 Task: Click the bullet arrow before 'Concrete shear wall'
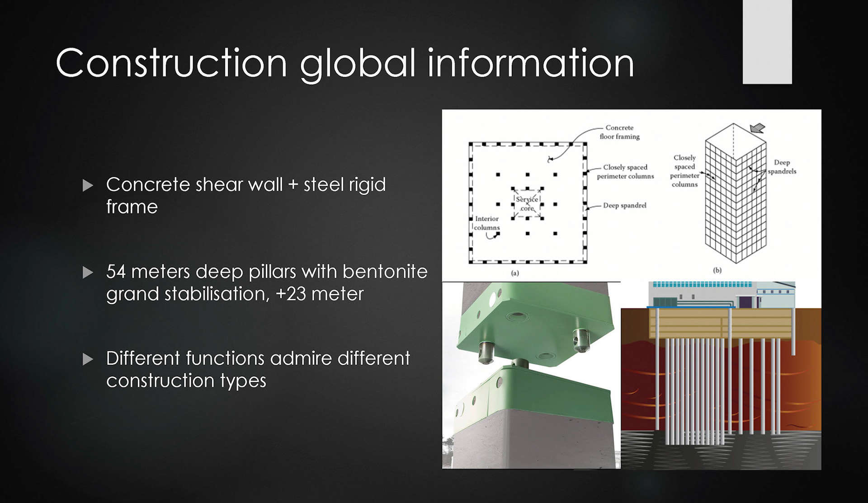click(88, 185)
